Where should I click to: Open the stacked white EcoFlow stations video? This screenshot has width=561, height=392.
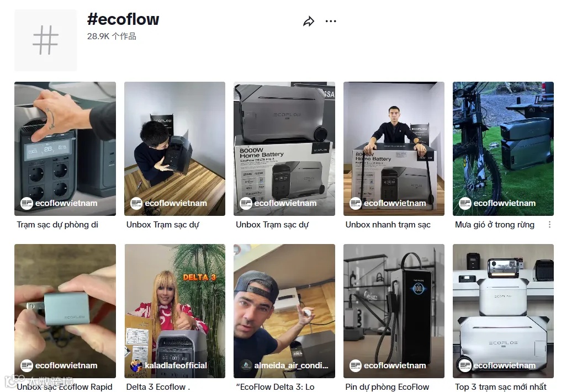click(x=503, y=311)
